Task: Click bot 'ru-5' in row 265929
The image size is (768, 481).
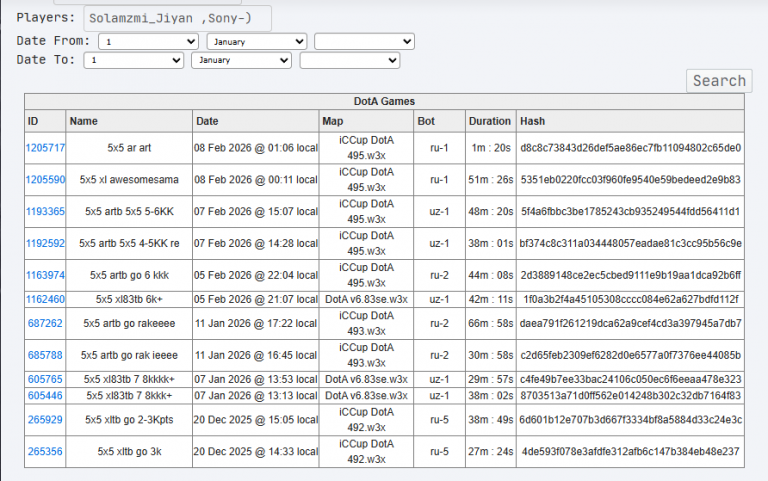Action: (439, 420)
